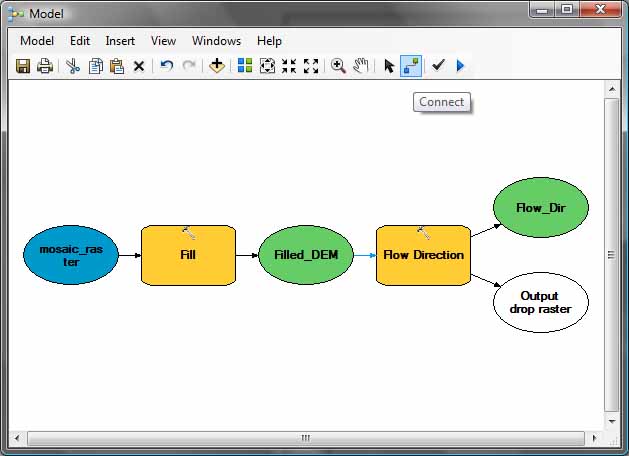Image resolution: width=629 pixels, height=456 pixels.
Task: Click the Auto Layout icon
Action: coord(245,66)
